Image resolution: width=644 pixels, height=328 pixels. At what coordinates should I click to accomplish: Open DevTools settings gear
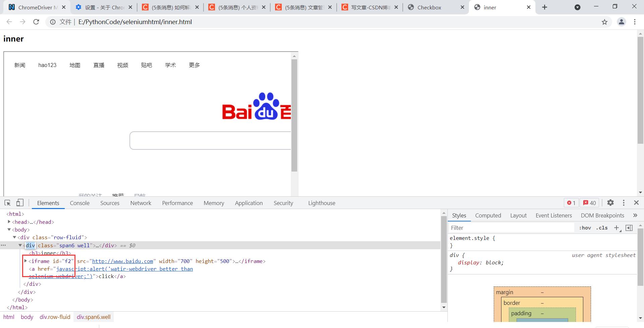610,203
